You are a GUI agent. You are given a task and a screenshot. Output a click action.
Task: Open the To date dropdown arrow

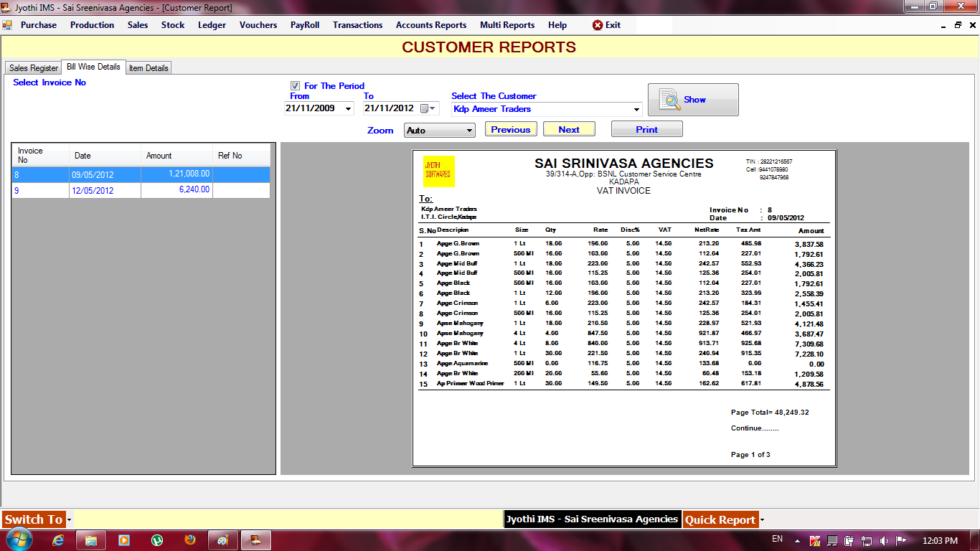point(433,109)
